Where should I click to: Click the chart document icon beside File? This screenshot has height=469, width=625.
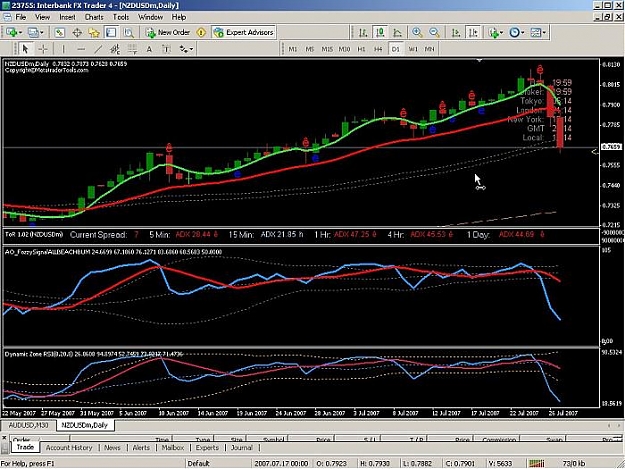(7, 17)
